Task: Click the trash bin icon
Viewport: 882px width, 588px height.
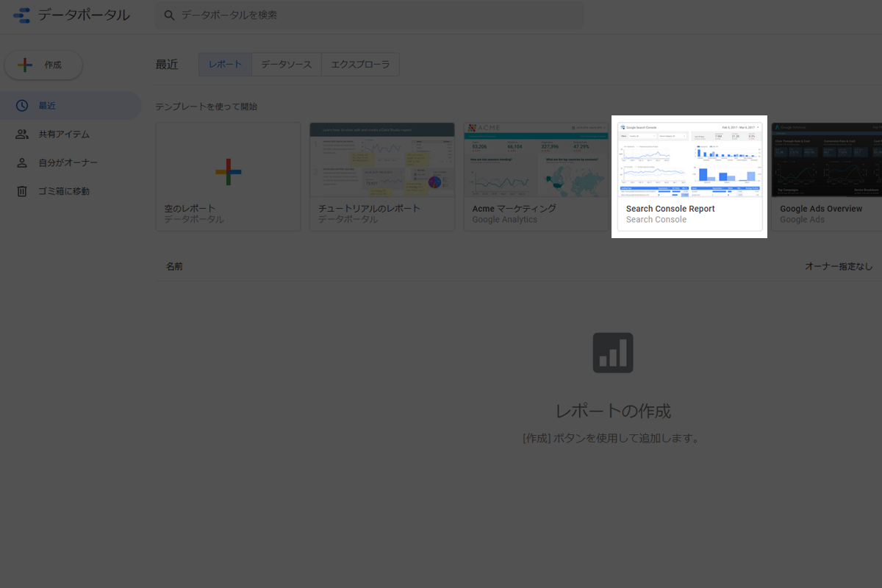Action: [22, 191]
